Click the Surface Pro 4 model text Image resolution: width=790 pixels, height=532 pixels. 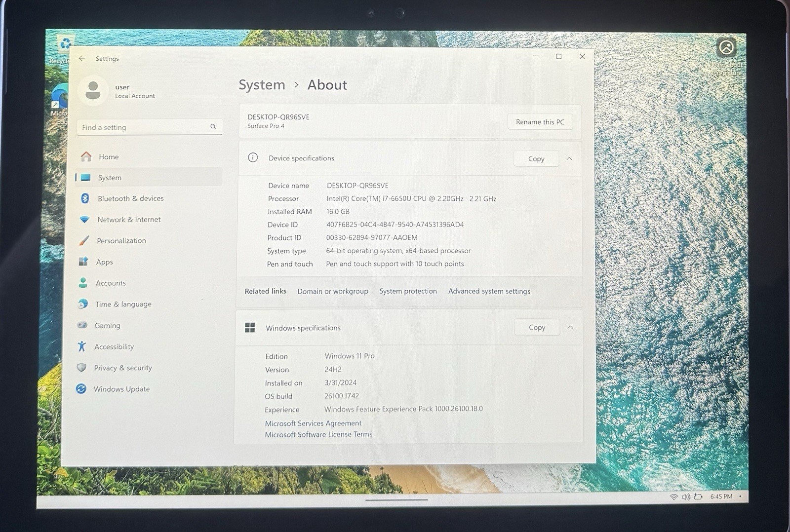point(266,126)
